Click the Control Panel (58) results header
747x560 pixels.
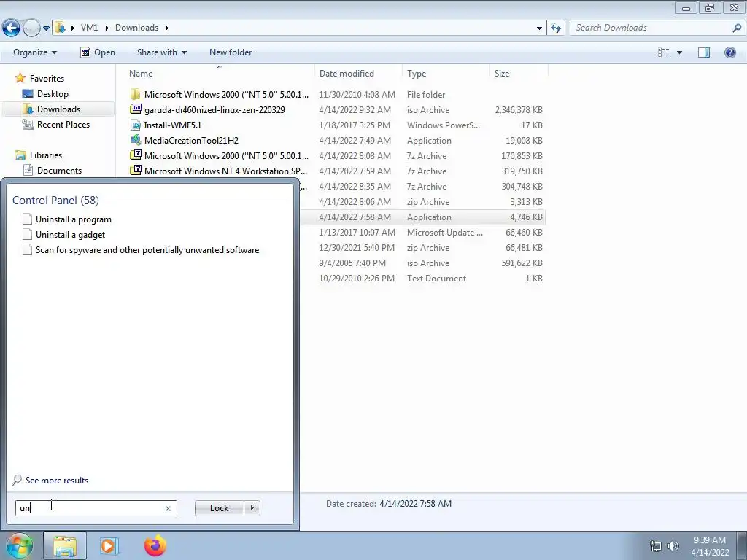[55, 200]
